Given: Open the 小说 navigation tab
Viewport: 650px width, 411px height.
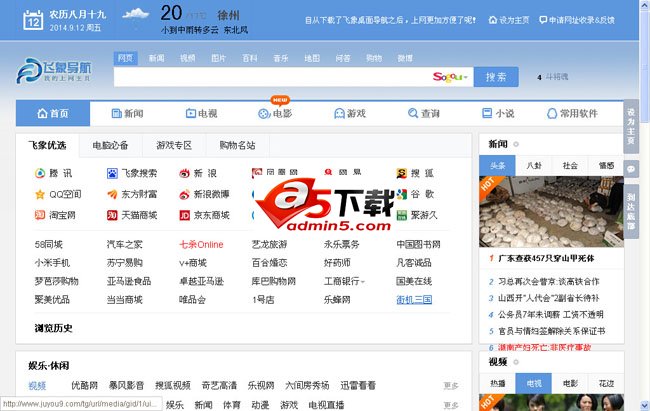Looking at the screenshot, I should [x=498, y=113].
